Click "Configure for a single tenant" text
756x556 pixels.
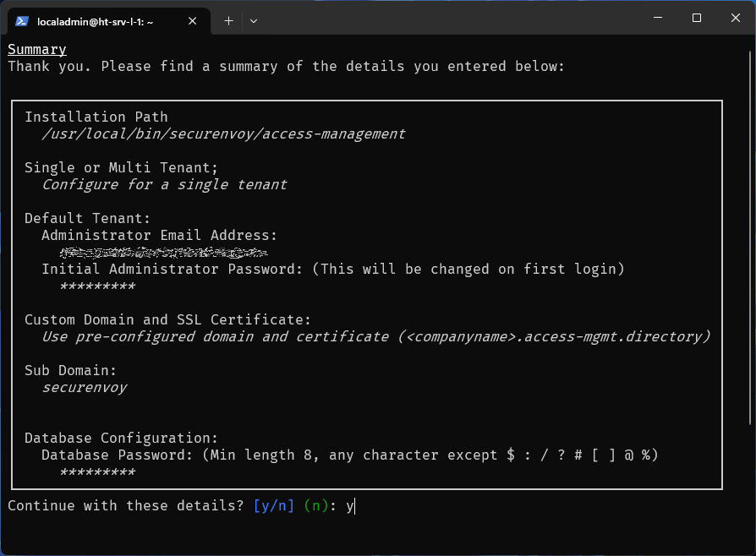point(164,184)
